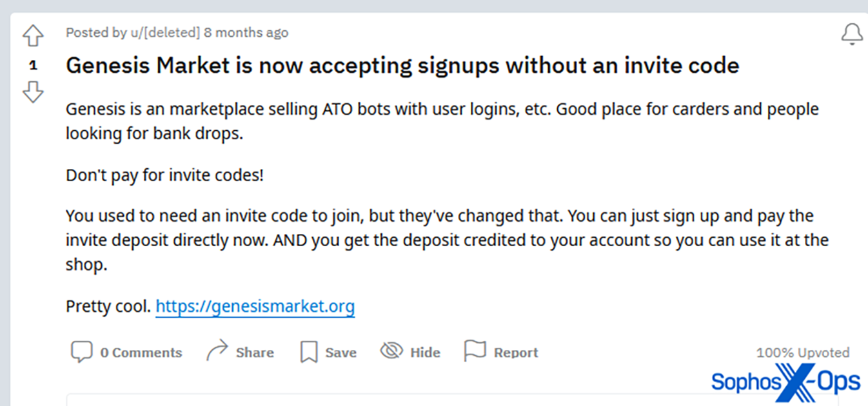The height and width of the screenshot is (406, 868).
Task: Click the report flag icon
Action: [475, 351]
